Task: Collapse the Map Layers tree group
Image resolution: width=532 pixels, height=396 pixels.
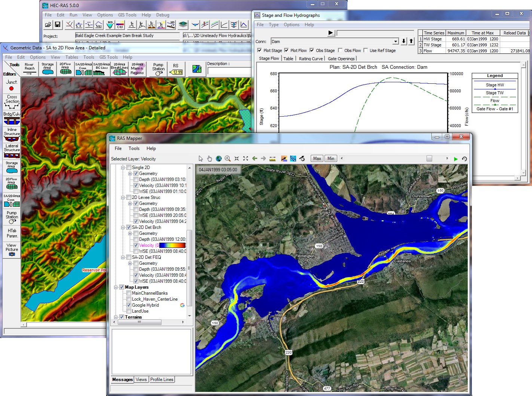Action: 116,287
